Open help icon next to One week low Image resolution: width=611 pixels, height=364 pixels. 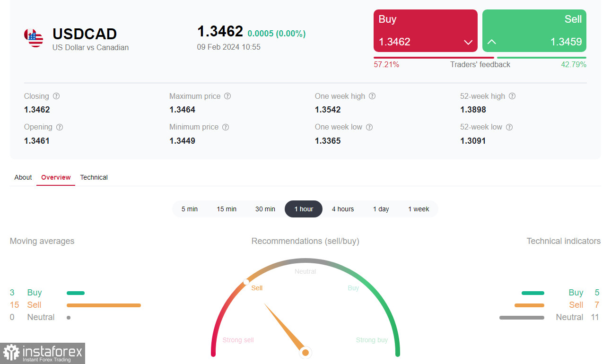(369, 127)
